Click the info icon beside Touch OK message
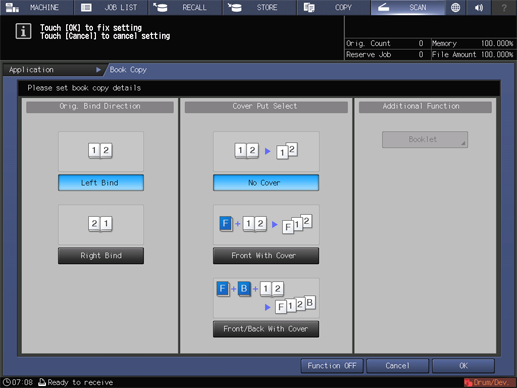 pyautogui.click(x=23, y=31)
